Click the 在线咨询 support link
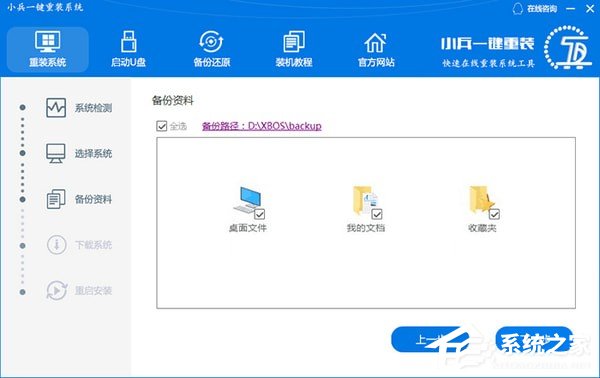600x378 pixels. tap(535, 8)
